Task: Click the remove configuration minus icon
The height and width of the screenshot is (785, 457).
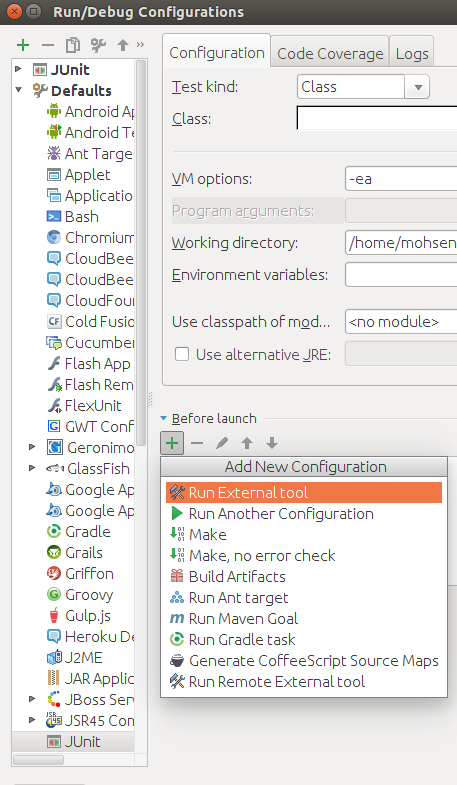Action: pos(48,45)
